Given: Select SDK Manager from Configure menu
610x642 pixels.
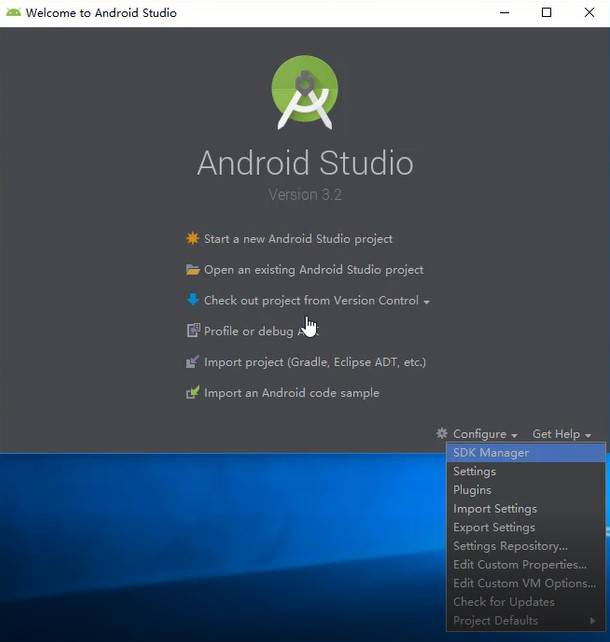Looking at the screenshot, I should [x=526, y=452].
